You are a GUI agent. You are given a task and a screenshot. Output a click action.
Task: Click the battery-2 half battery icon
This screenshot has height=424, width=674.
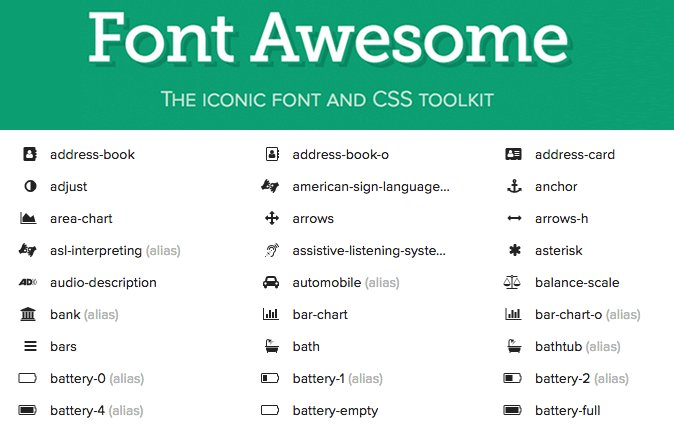click(x=512, y=378)
